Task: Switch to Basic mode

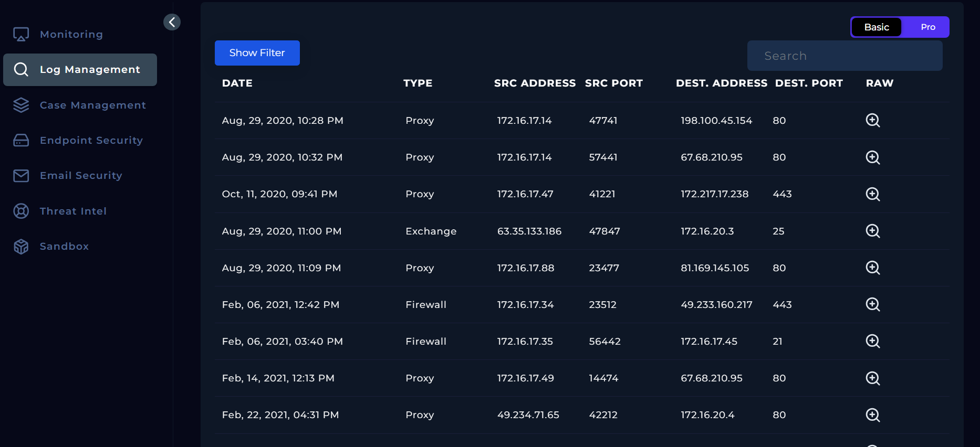Action: [877, 27]
